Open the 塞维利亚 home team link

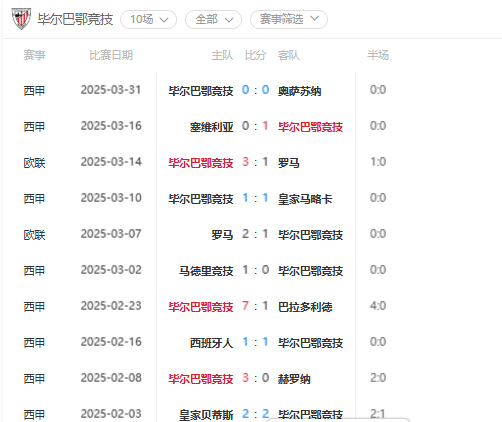(x=211, y=127)
